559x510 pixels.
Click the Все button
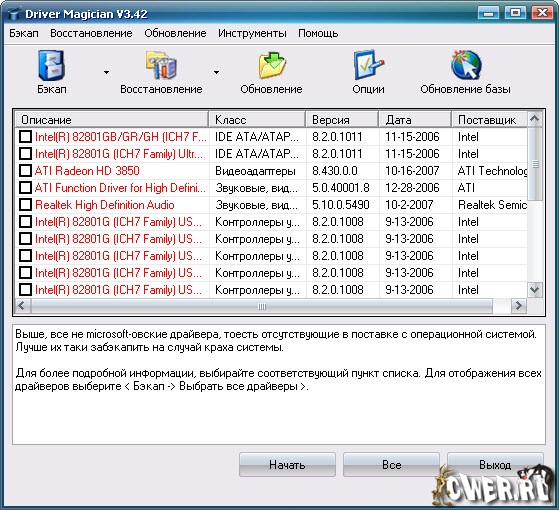pyautogui.click(x=391, y=465)
